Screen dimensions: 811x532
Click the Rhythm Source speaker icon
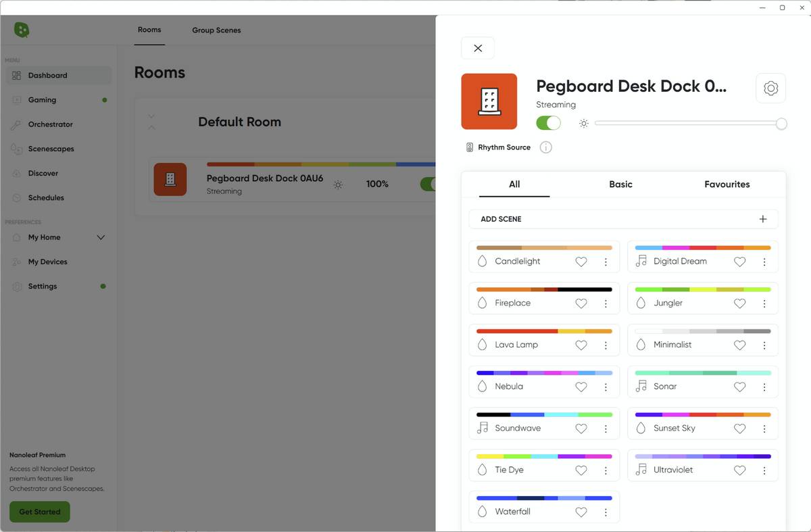click(470, 147)
